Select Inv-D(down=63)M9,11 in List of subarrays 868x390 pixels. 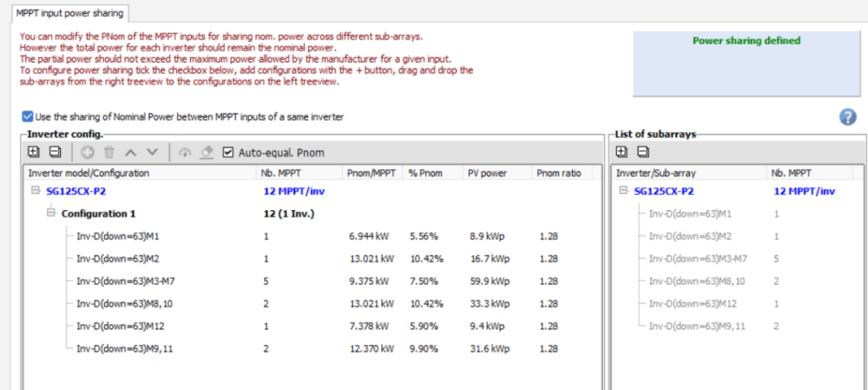coord(691,326)
